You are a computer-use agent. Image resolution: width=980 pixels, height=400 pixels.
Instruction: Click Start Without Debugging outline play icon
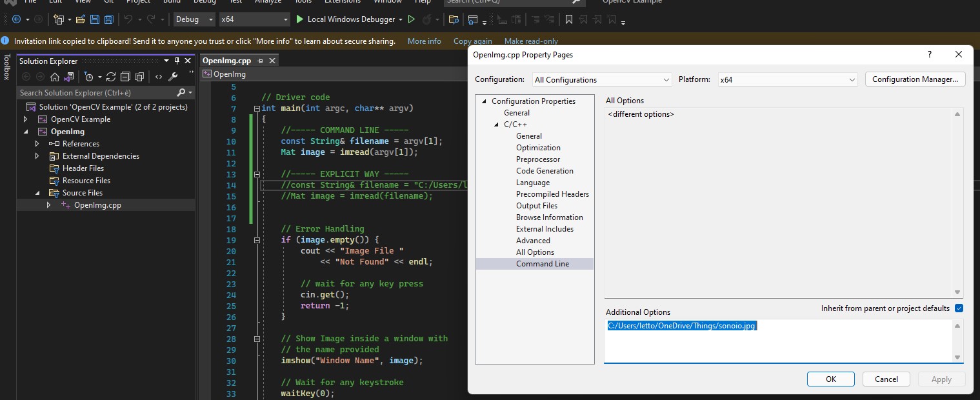(x=411, y=19)
